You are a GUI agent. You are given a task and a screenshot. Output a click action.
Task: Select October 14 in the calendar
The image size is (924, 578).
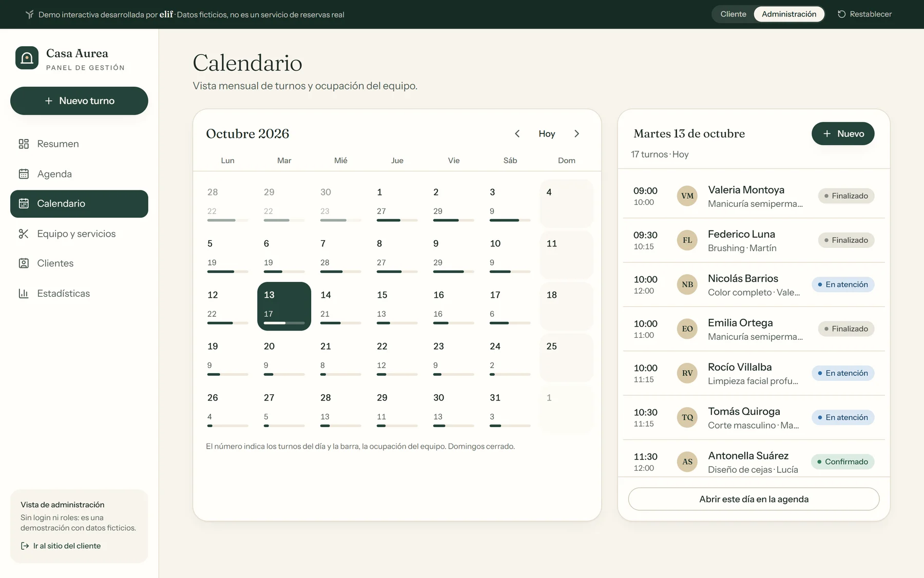[340, 306]
